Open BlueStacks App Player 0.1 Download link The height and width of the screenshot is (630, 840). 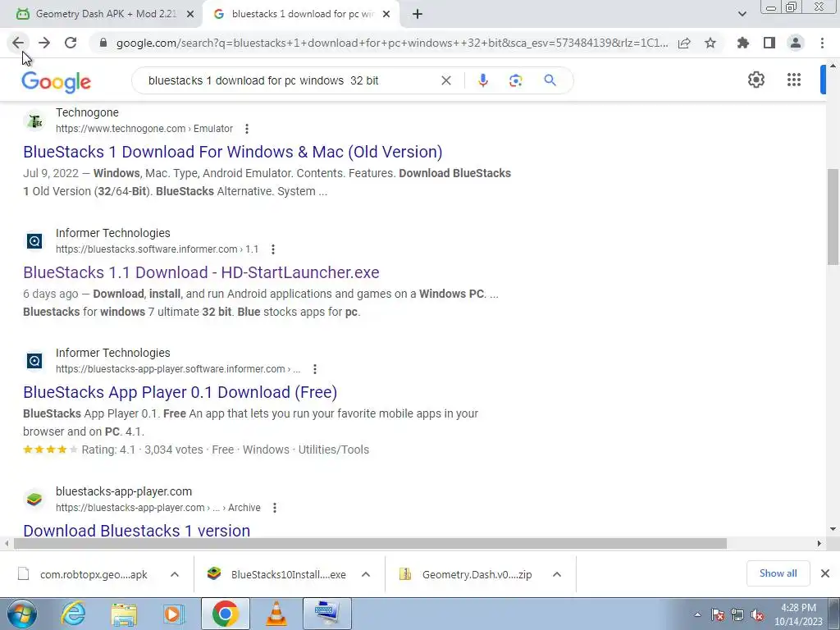click(x=180, y=392)
